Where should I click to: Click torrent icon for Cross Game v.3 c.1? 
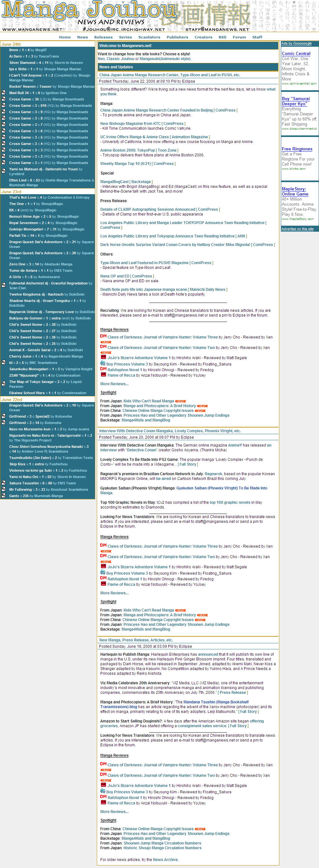click(x=3, y=163)
